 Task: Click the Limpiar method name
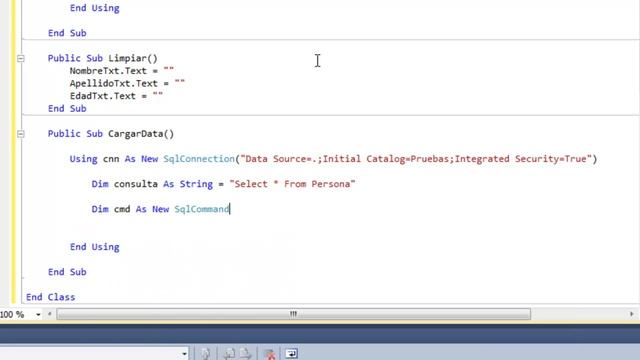(x=127, y=58)
